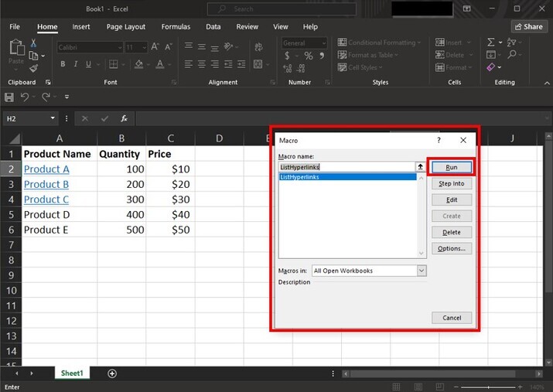Click the new sheet plus icon

112,373
